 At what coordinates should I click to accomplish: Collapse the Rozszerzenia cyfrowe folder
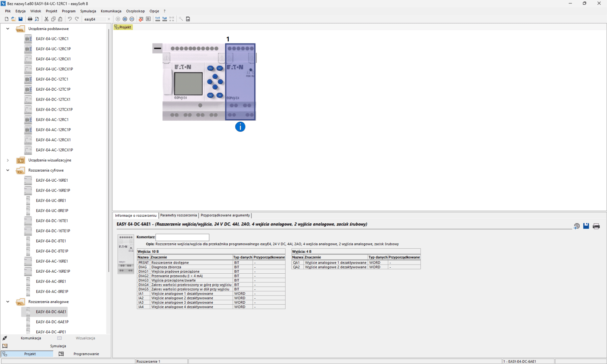coord(8,170)
